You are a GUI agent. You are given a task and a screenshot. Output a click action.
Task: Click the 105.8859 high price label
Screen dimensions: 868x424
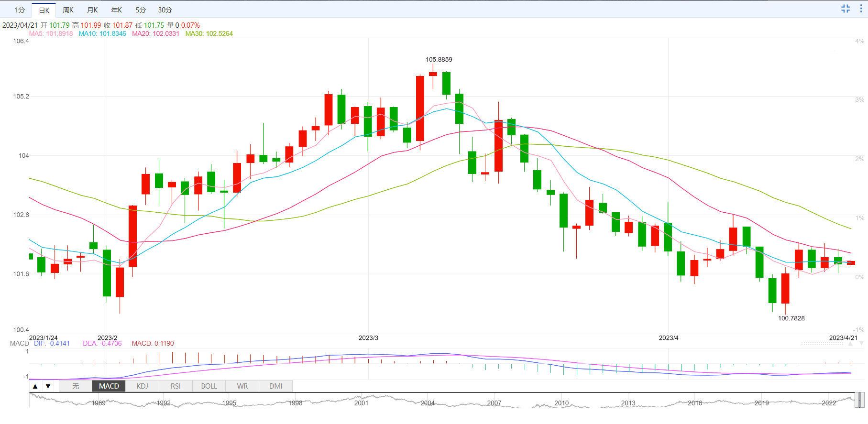(439, 60)
